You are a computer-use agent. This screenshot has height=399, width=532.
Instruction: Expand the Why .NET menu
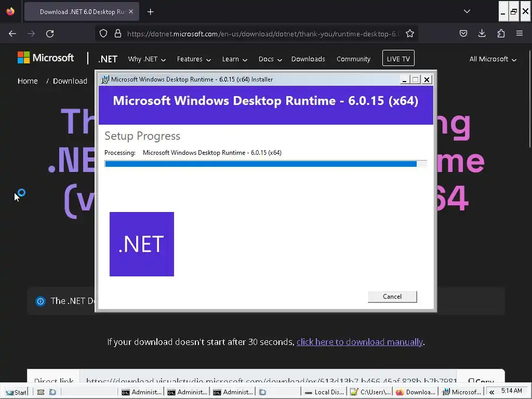(147, 59)
